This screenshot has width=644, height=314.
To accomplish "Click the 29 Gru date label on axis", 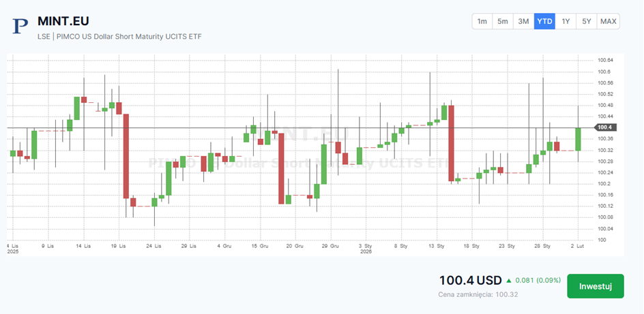I will tap(330, 245).
